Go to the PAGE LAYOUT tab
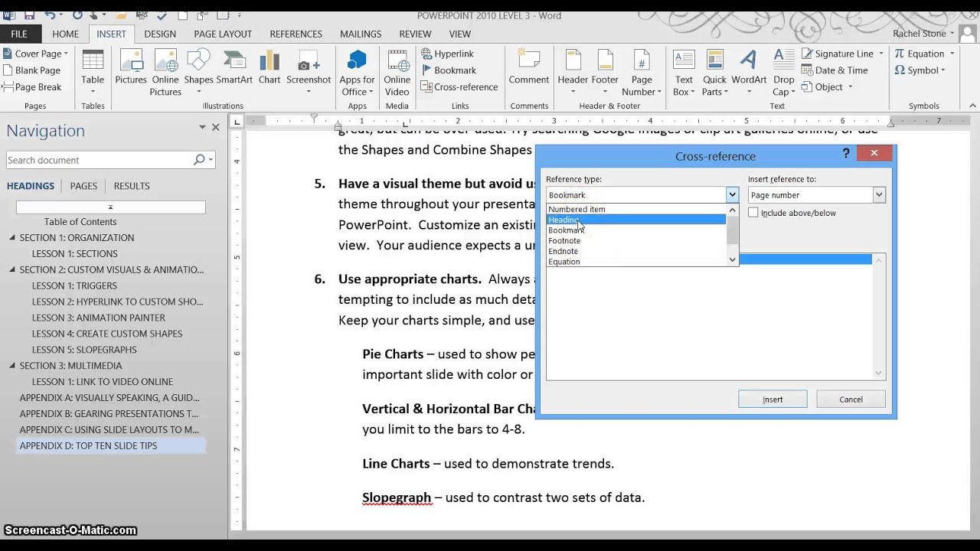980x551 pixels. click(223, 34)
